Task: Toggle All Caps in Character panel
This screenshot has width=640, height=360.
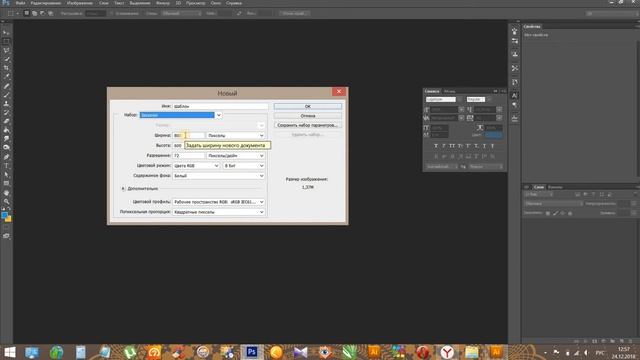Action: click(x=452, y=146)
